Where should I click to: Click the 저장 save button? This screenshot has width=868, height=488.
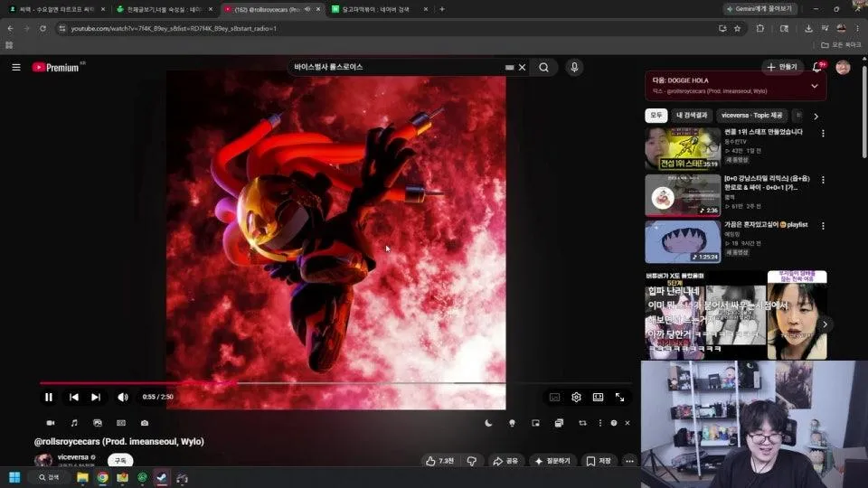coord(599,461)
